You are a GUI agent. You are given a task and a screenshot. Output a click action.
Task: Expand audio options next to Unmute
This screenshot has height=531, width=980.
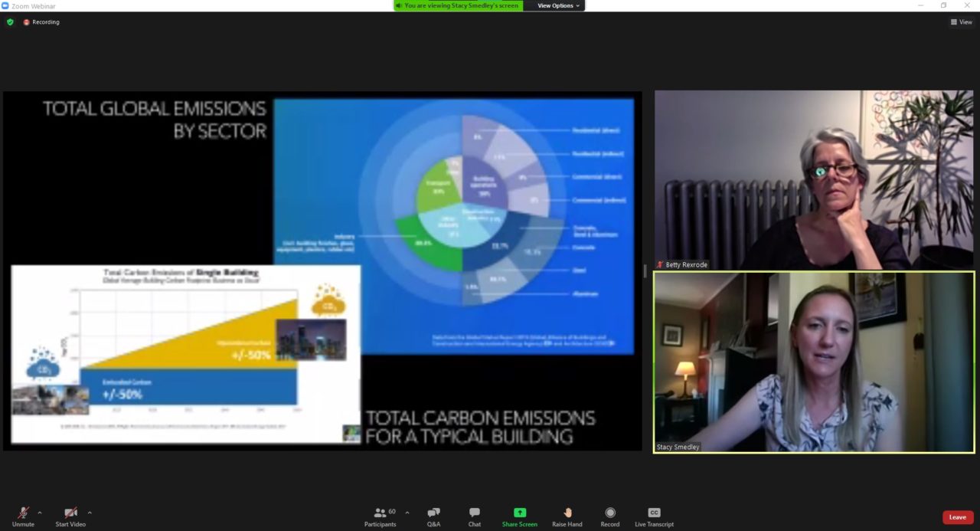click(40, 513)
